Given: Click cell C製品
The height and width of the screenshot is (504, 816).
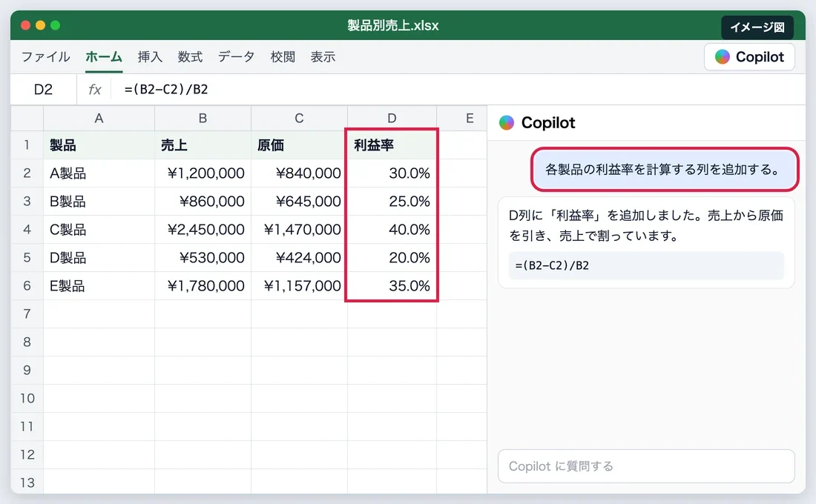Looking at the screenshot, I should pos(99,229).
